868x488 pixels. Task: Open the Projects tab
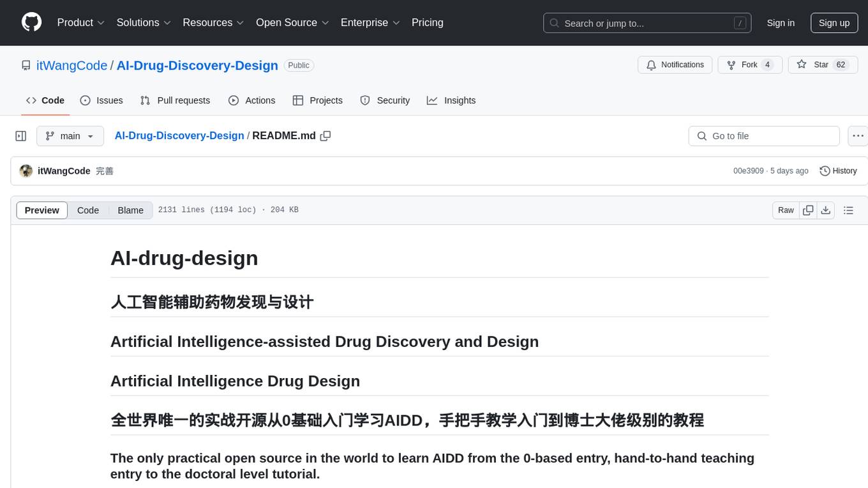318,100
